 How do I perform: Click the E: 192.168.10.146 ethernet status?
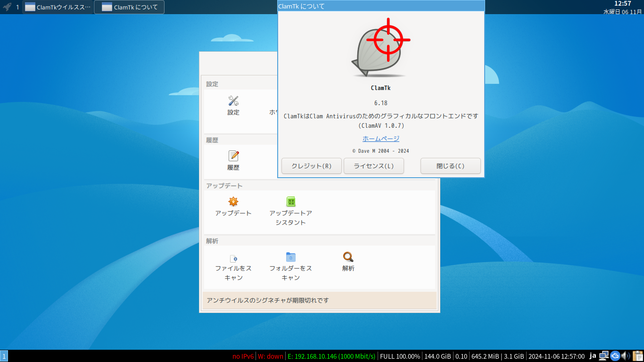tap(331, 356)
